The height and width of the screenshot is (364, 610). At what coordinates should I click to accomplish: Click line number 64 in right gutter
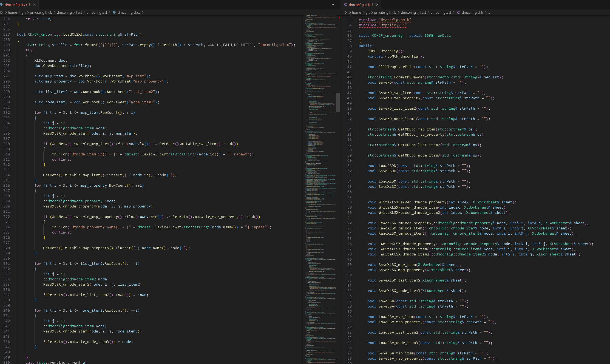tap(349, 181)
